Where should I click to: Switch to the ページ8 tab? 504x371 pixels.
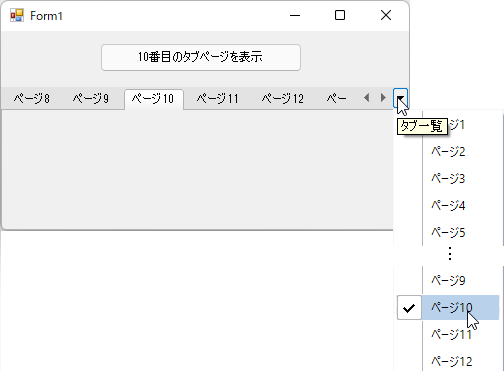tap(32, 99)
